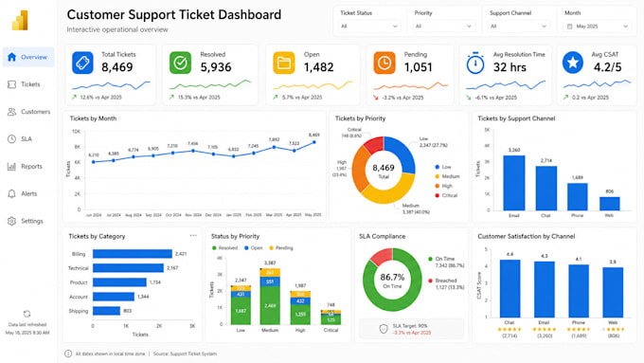Toggle Critical in priority legend

point(446,195)
